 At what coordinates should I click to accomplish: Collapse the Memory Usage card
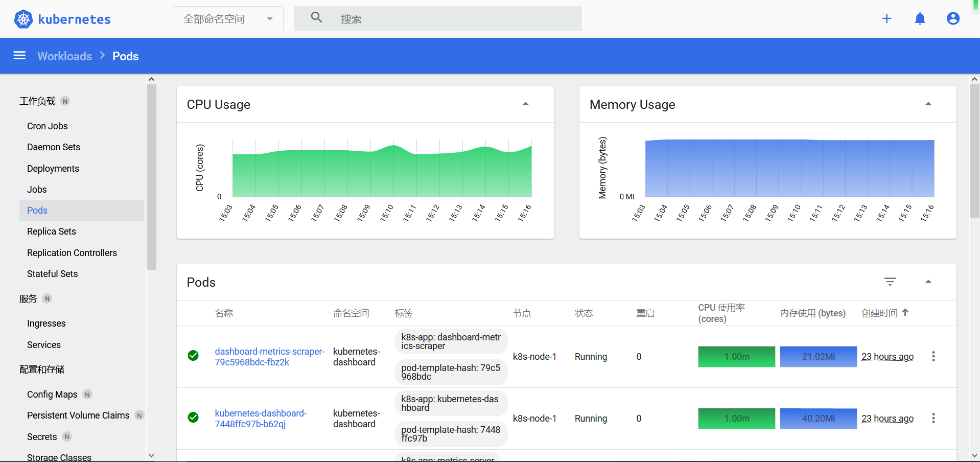pos(928,104)
